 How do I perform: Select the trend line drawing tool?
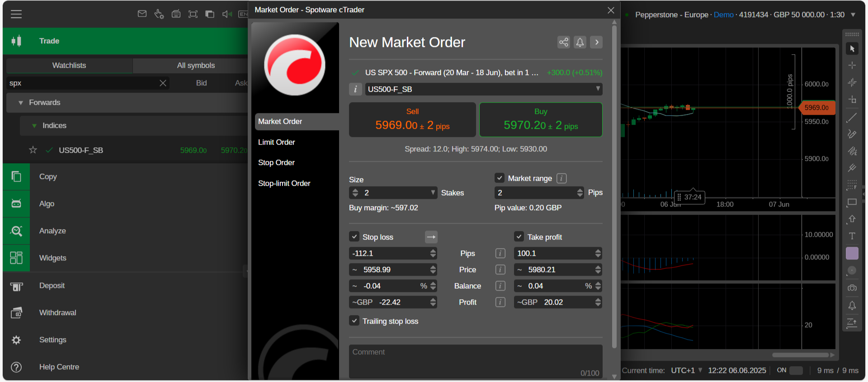pos(852,118)
